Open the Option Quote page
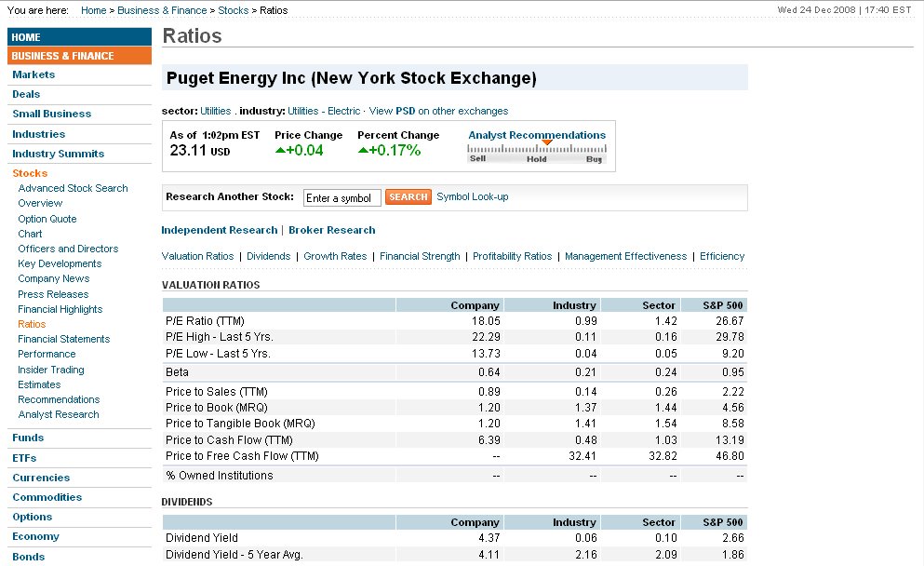The height and width of the screenshot is (566, 924). (x=47, y=219)
